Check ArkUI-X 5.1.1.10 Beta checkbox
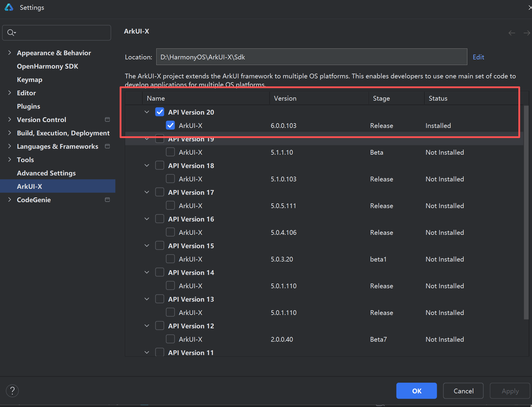 pyautogui.click(x=170, y=152)
